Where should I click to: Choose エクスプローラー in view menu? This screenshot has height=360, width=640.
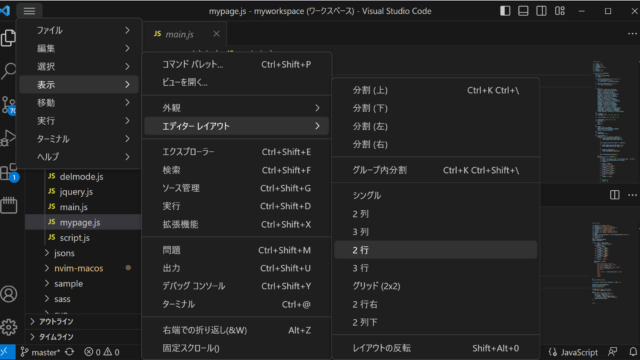point(237,152)
